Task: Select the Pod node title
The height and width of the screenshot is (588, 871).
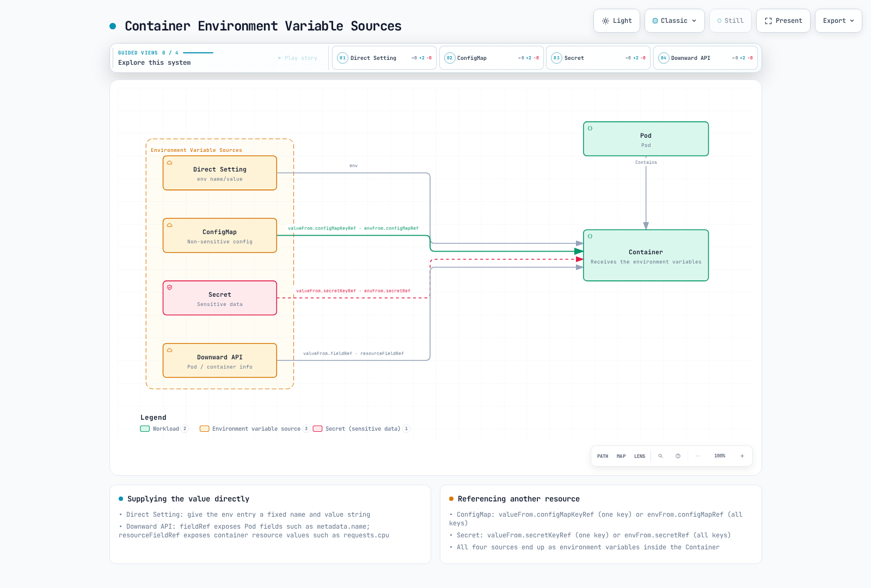Action: point(646,136)
